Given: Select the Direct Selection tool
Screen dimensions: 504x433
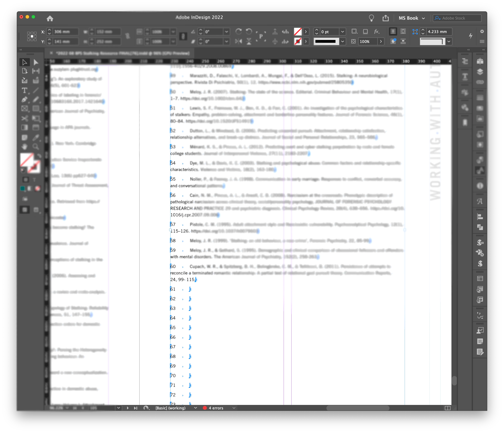Looking at the screenshot, I should tap(36, 62).
